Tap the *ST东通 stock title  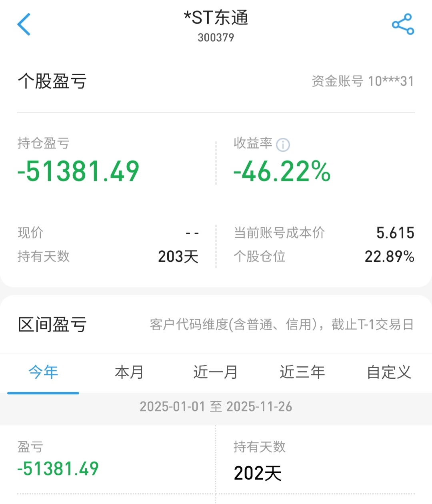pyautogui.click(x=216, y=18)
